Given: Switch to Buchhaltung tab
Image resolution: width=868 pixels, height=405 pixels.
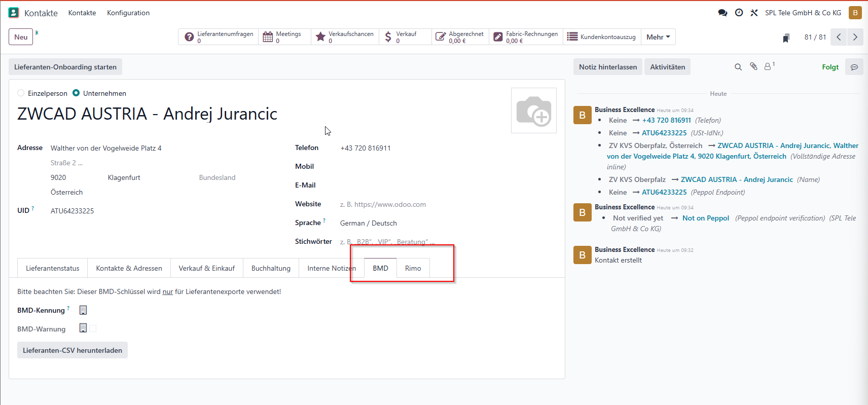Looking at the screenshot, I should coord(271,268).
